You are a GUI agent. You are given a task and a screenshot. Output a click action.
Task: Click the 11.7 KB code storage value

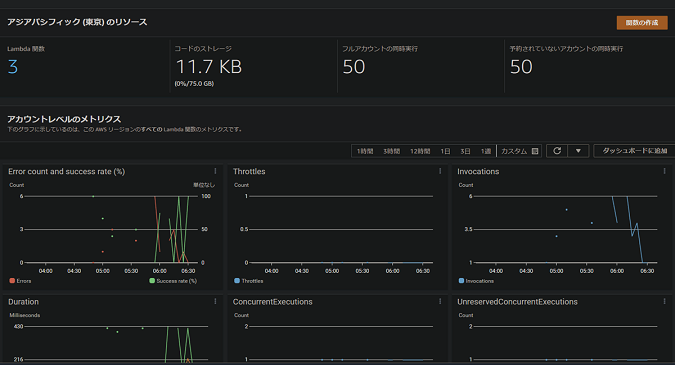coord(209,67)
